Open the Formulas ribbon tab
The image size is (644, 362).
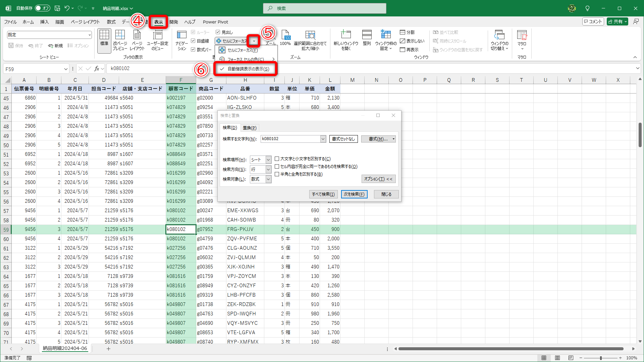111,22
